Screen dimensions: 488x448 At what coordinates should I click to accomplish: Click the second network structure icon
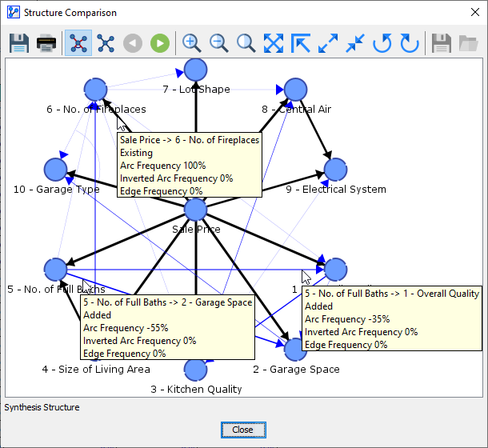(x=106, y=43)
